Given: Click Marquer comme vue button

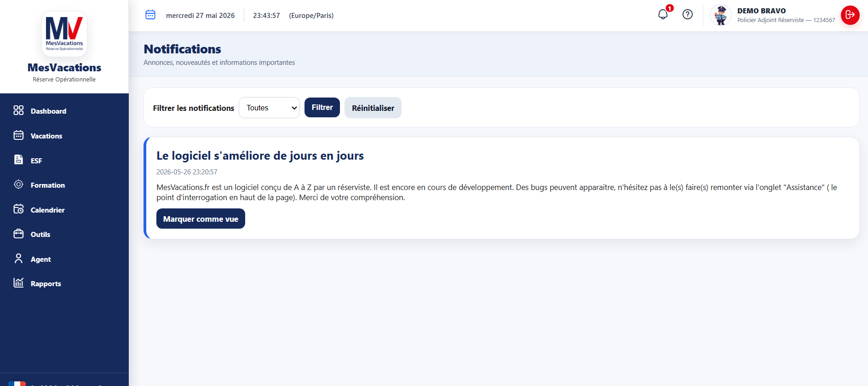Looking at the screenshot, I should point(201,219).
